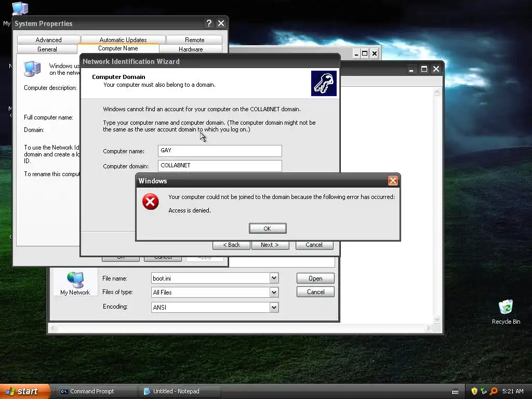Click the Start button
Screen dimensions: 532x399
[25, 391]
